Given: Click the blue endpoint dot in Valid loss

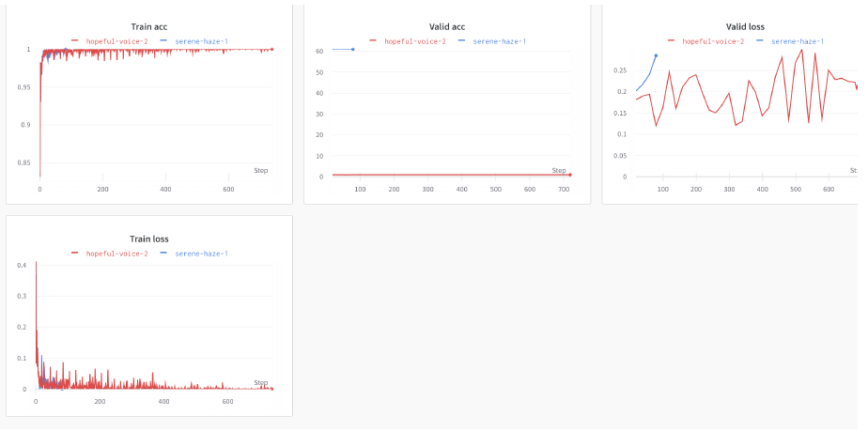Looking at the screenshot, I should [656, 55].
